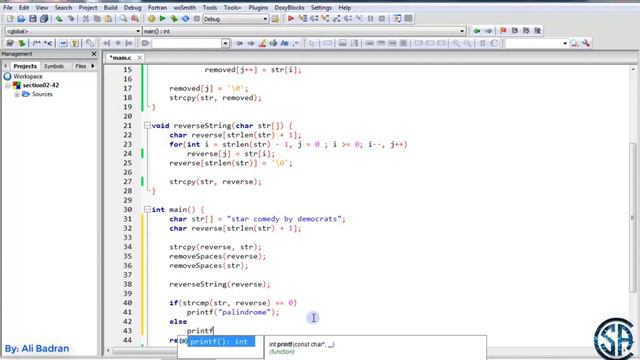Screen dimensions: 640x360
Task: Switch to the Symbols tab
Action: pos(53,66)
